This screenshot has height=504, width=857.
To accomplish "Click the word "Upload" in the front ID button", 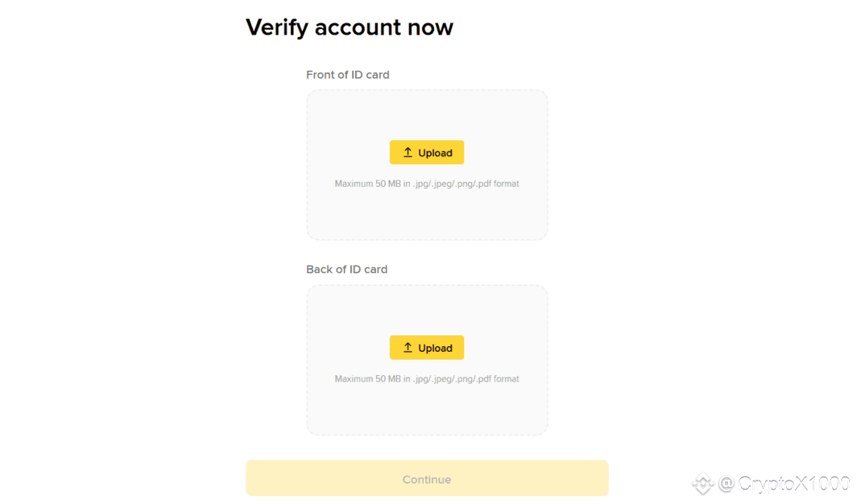I will [x=435, y=153].
